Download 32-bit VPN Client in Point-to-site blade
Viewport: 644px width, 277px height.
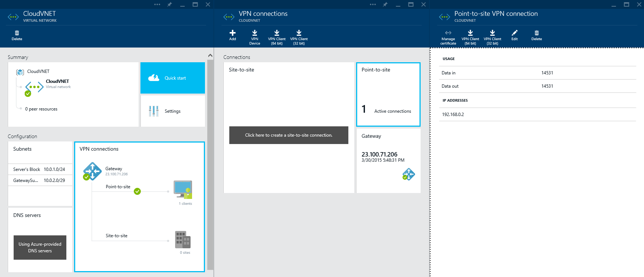492,38
